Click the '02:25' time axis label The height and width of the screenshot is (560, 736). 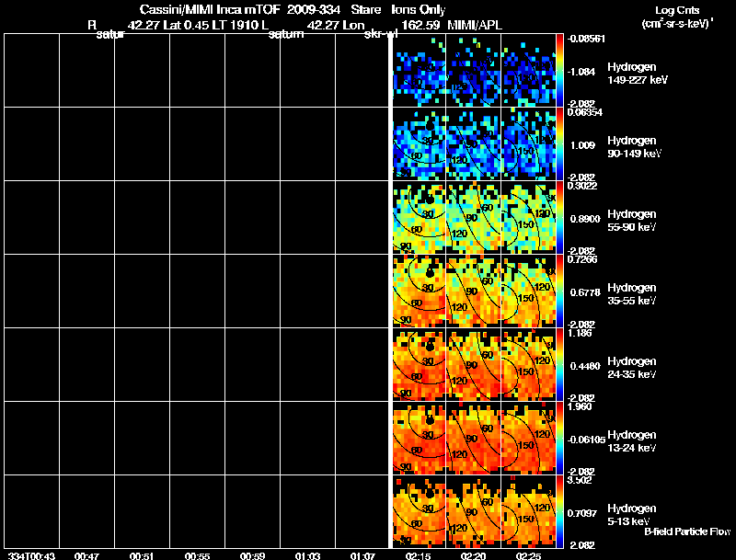tap(528, 556)
